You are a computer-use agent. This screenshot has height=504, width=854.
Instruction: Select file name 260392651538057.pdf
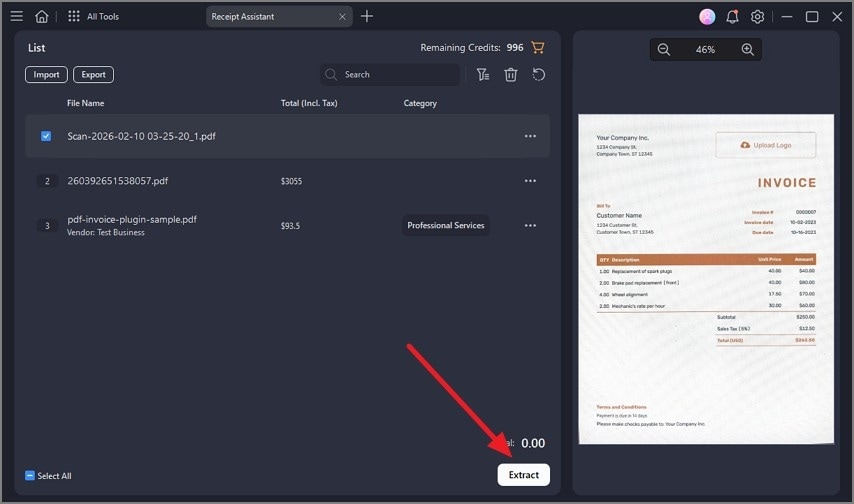coord(118,181)
